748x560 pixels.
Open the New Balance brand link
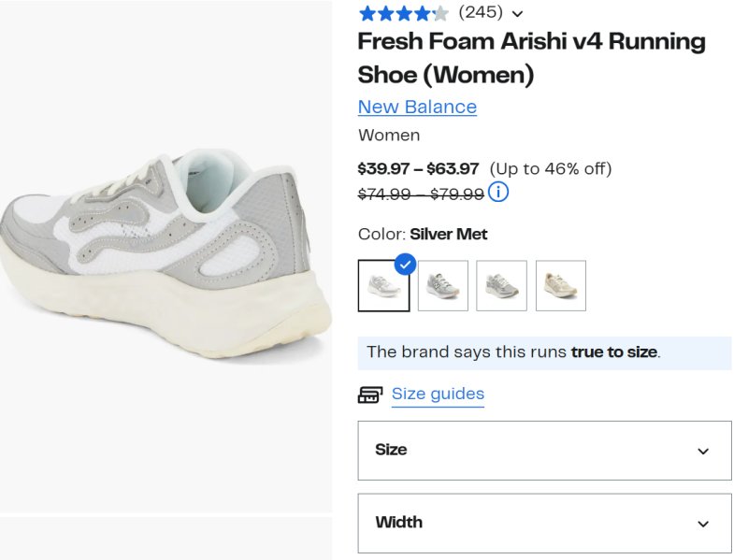[417, 107]
